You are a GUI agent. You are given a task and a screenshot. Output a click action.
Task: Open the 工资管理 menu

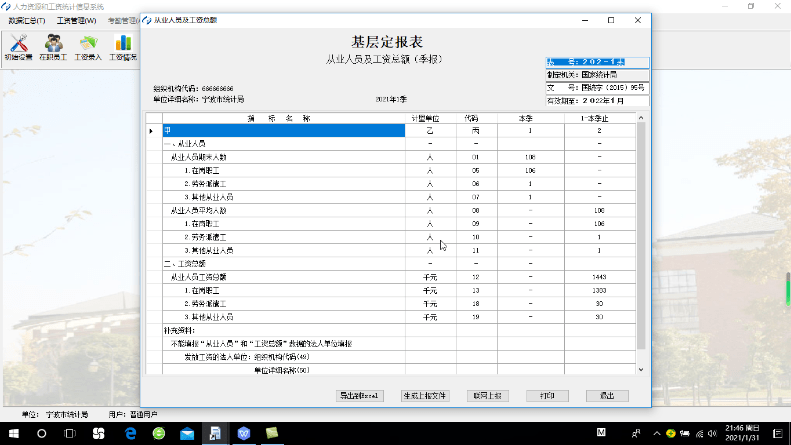pyautogui.click(x=77, y=20)
